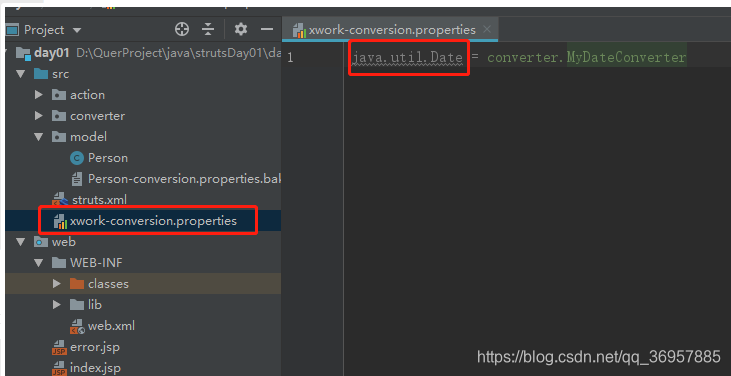Select index.jsp in the tree
The width and height of the screenshot is (731, 376).
coord(96,369)
